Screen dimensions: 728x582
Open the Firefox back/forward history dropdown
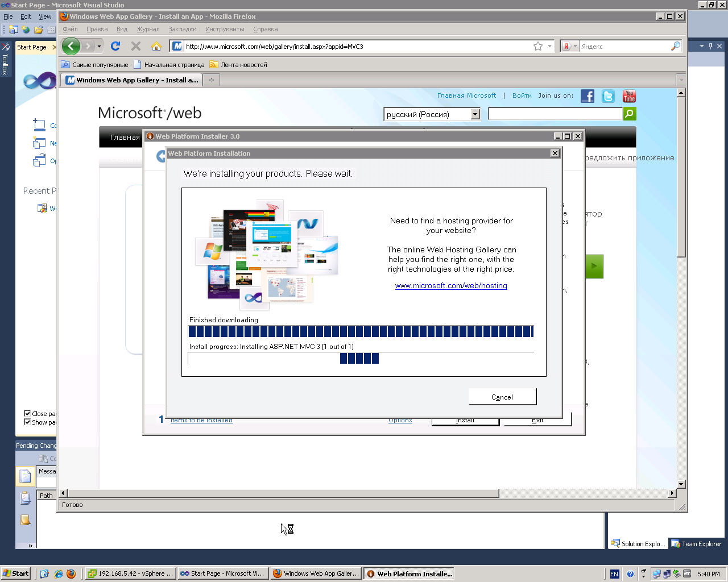(x=99, y=46)
